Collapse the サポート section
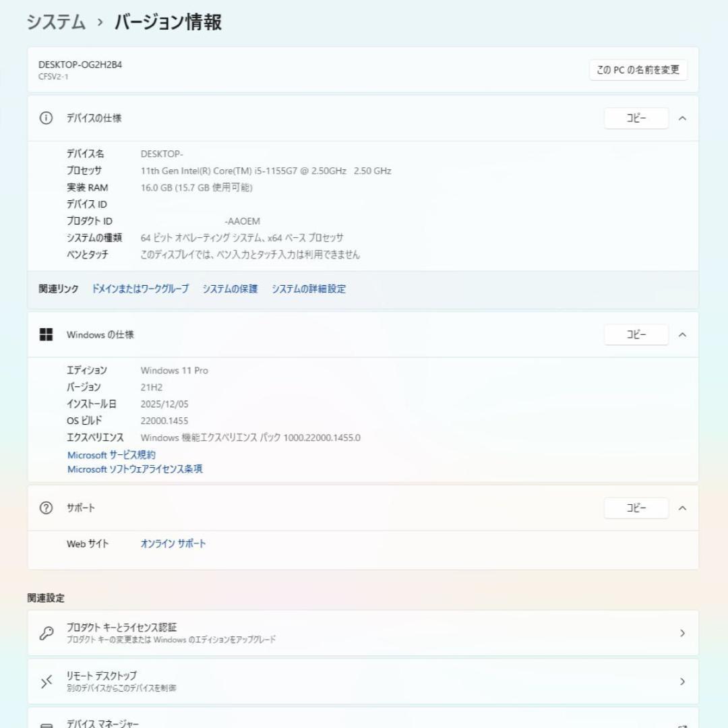Image resolution: width=728 pixels, height=728 pixels. 682,508
